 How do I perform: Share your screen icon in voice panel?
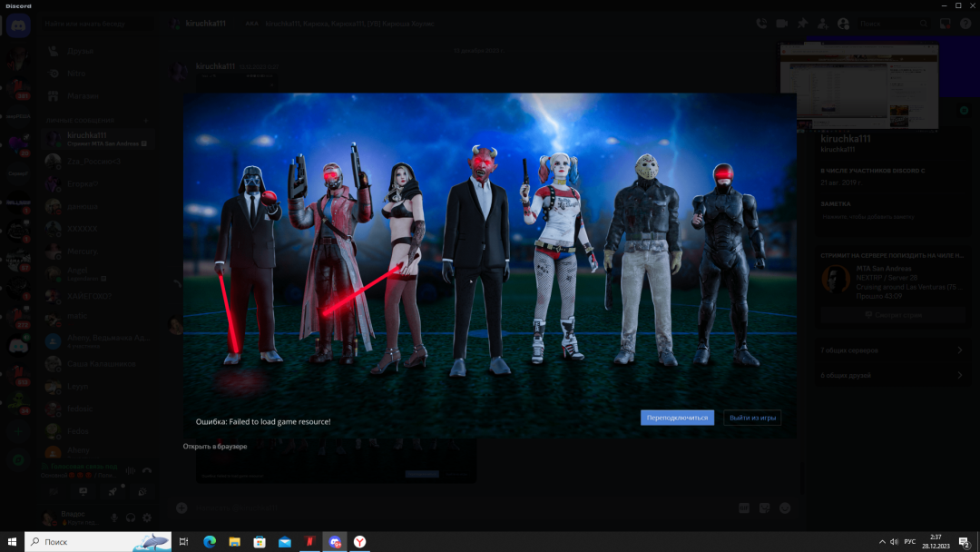[83, 492]
